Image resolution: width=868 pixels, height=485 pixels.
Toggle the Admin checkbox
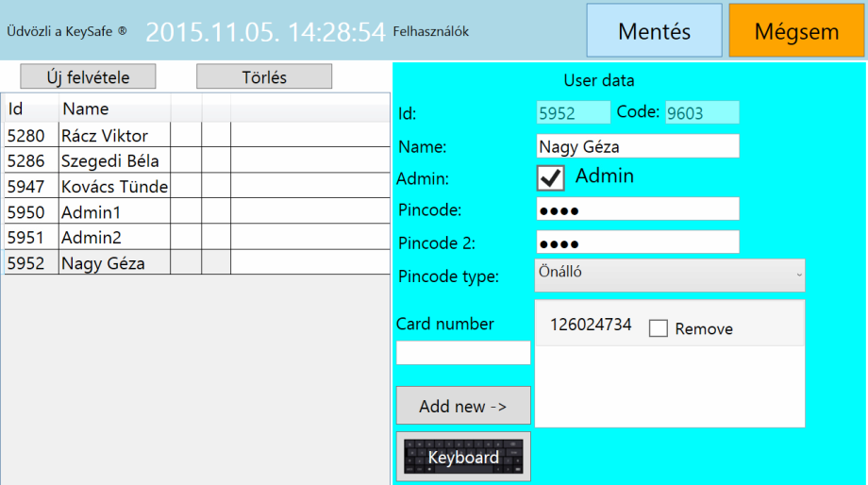tap(550, 177)
